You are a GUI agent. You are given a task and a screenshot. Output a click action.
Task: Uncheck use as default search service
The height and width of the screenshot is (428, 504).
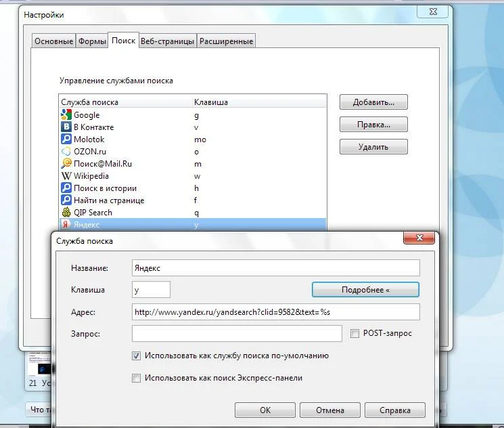[x=136, y=356]
